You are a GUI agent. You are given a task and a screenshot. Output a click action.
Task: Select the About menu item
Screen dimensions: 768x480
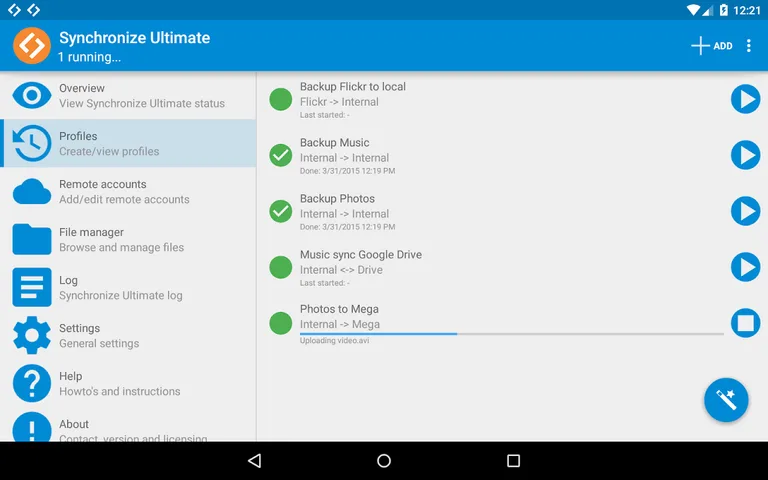point(128,428)
